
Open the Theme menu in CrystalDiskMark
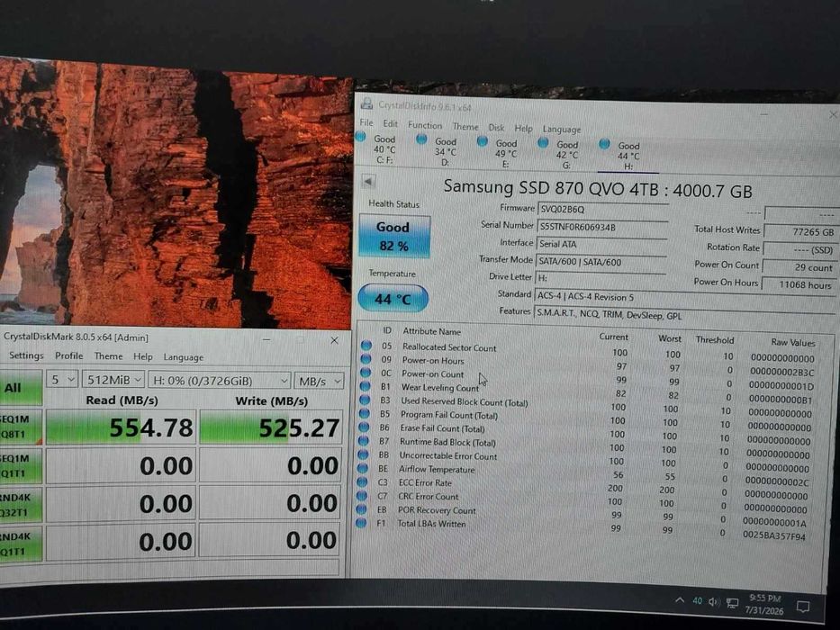tap(108, 356)
